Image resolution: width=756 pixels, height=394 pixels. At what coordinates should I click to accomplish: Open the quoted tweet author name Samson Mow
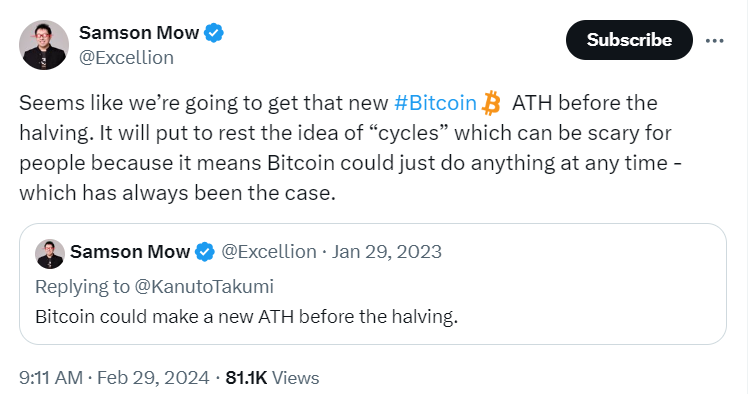pyautogui.click(x=130, y=252)
